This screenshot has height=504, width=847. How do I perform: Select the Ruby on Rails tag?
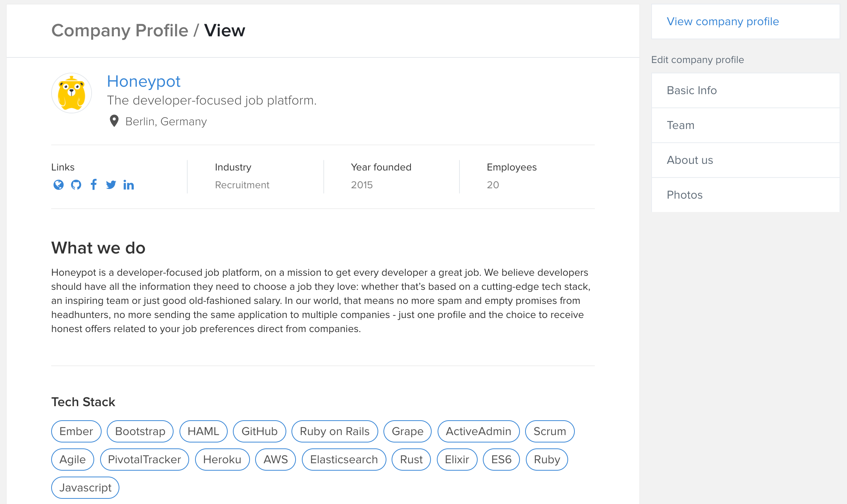pos(334,431)
